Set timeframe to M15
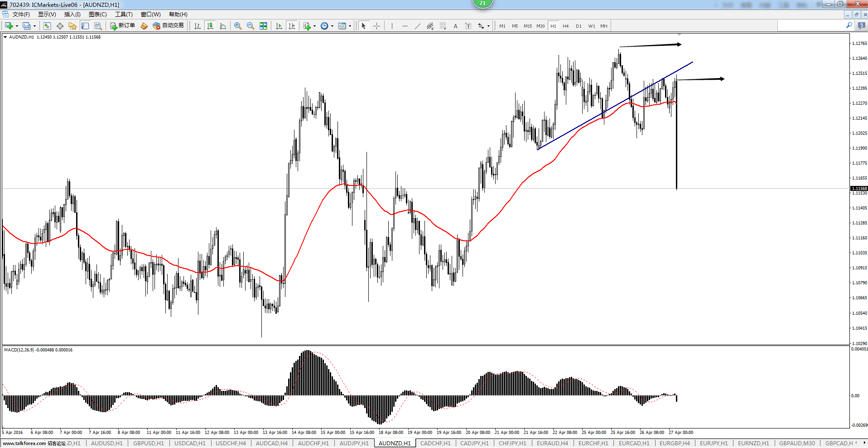 [x=528, y=26]
